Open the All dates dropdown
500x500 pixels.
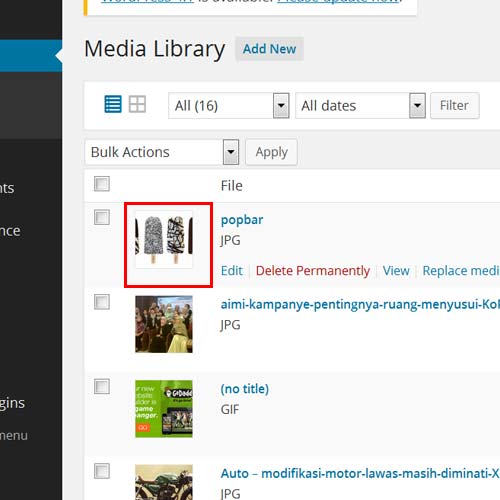pyautogui.click(x=360, y=106)
